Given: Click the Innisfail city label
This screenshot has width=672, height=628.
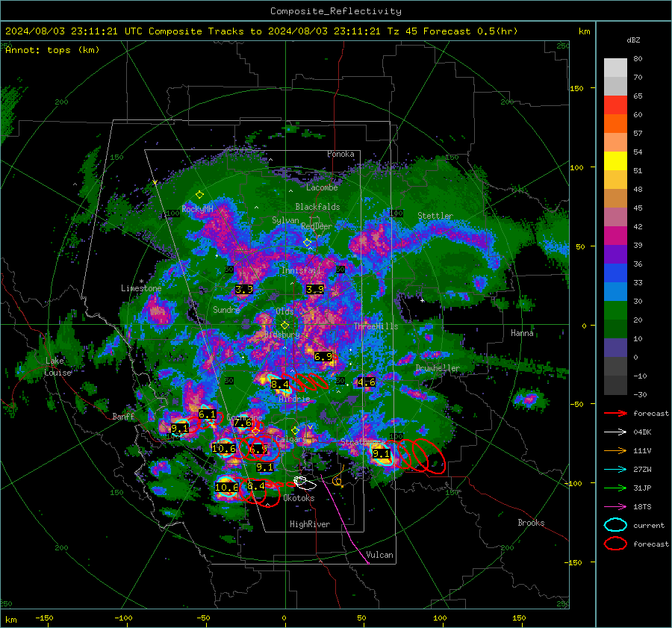Looking at the screenshot, I should tap(301, 270).
